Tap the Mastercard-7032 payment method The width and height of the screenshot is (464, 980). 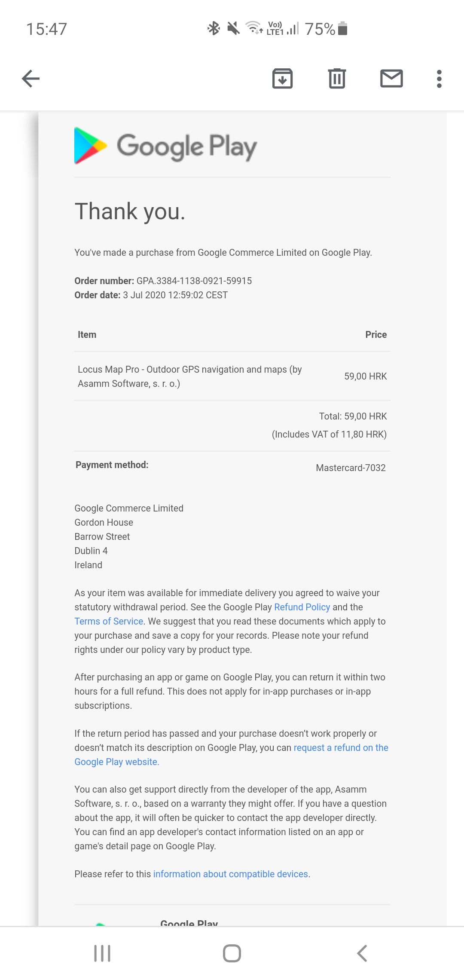coord(351,468)
